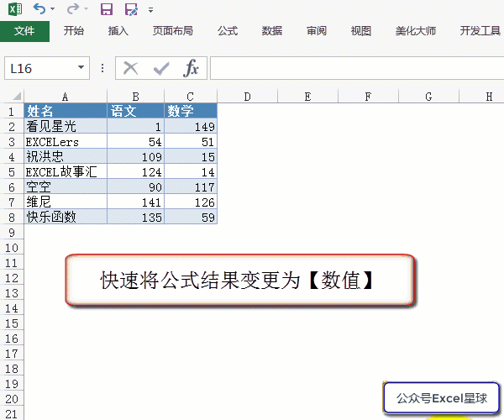Click the formula bar input field
This screenshot has height=420, width=504.
[353, 68]
